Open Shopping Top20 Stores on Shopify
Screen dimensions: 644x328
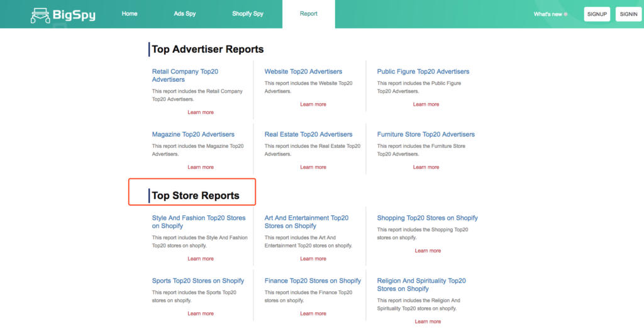pyautogui.click(x=428, y=218)
